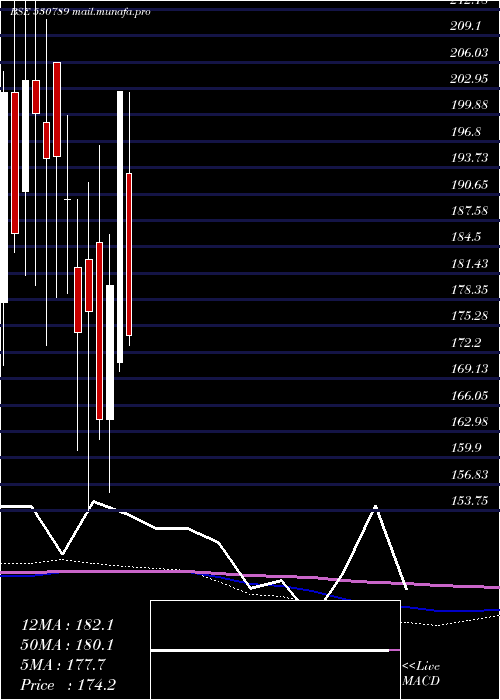Click the Price : 174.2 readout
This screenshot has height=700, width=500.
(x=68, y=685)
